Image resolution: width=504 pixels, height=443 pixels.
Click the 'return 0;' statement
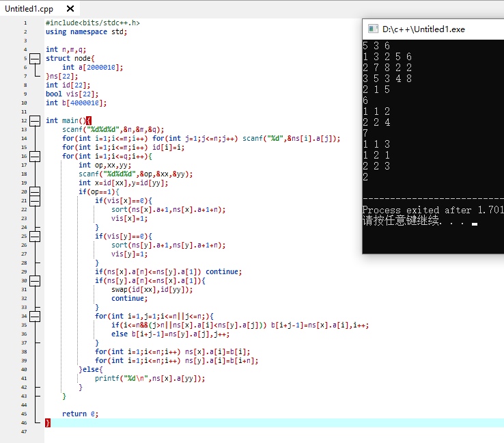[80, 414]
